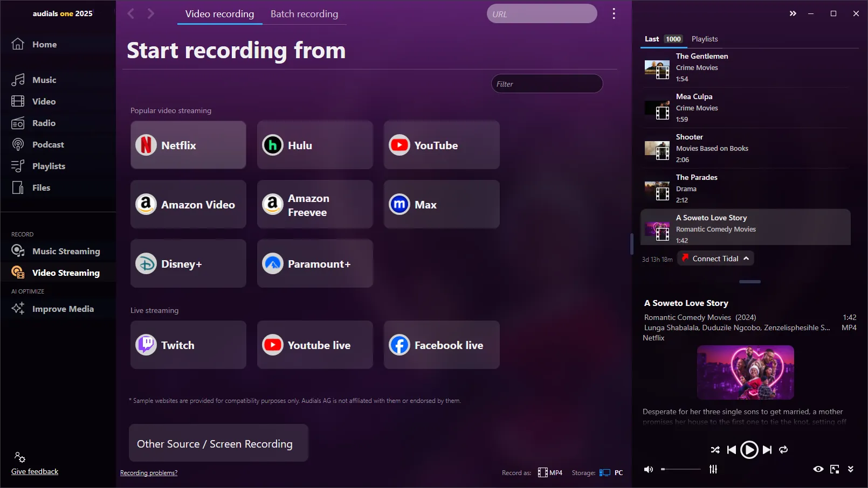Click the URL input field
The width and height of the screenshot is (868, 488).
coord(542,14)
